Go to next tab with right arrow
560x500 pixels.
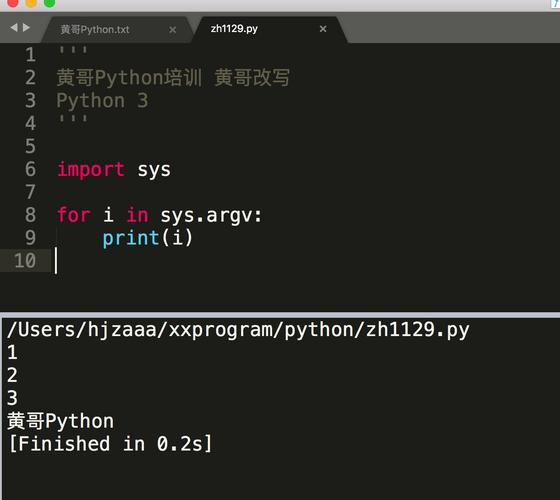pyautogui.click(x=26, y=28)
